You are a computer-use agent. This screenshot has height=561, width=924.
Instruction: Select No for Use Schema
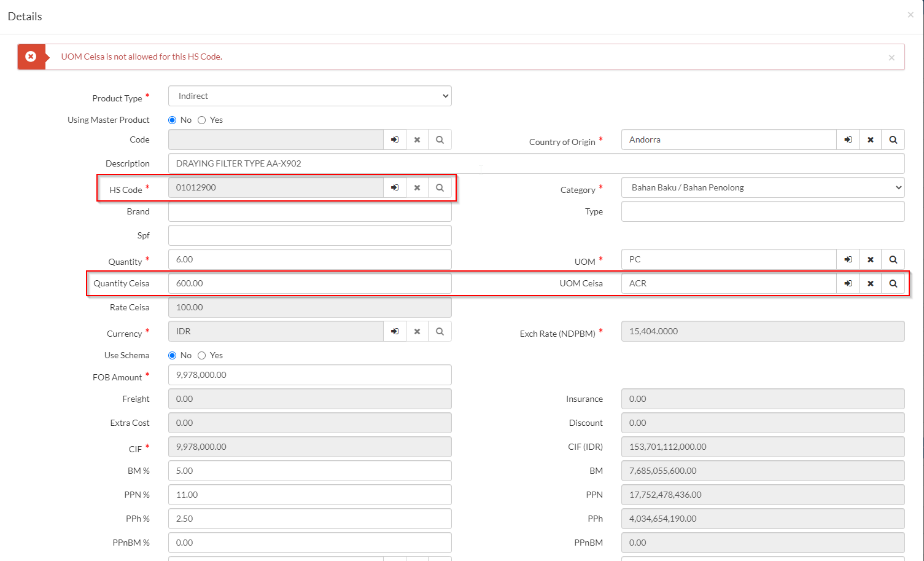[x=173, y=355]
